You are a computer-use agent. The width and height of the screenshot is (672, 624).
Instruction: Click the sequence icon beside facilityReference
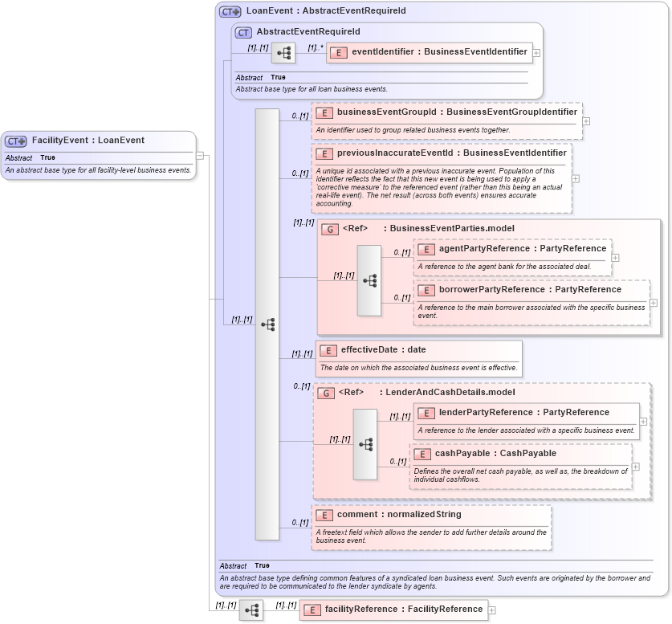pyautogui.click(x=251, y=610)
